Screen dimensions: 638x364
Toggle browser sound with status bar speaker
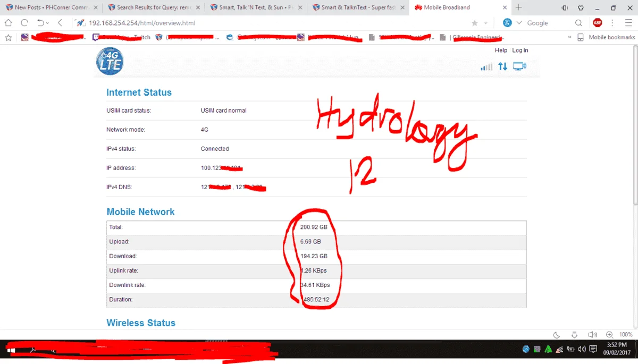click(x=592, y=335)
